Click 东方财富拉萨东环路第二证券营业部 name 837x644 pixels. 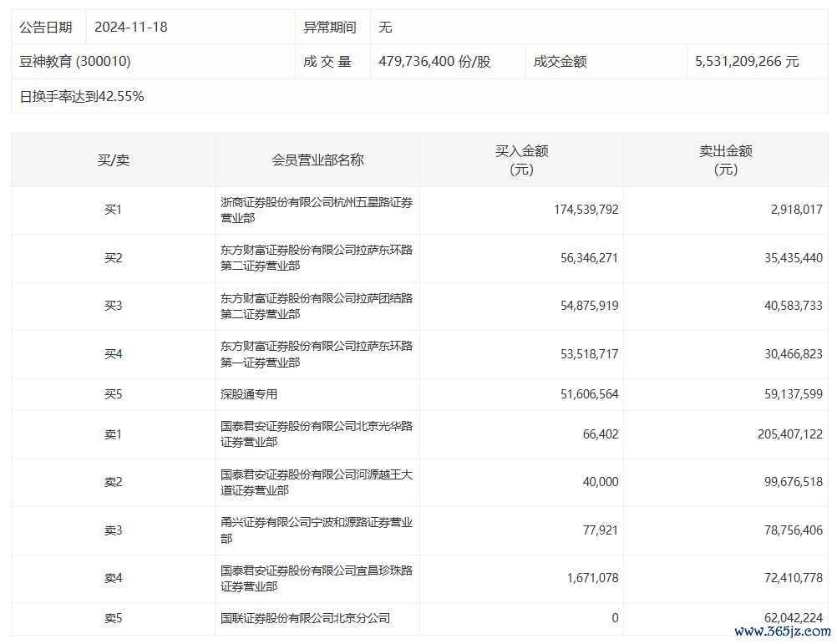click(x=317, y=258)
